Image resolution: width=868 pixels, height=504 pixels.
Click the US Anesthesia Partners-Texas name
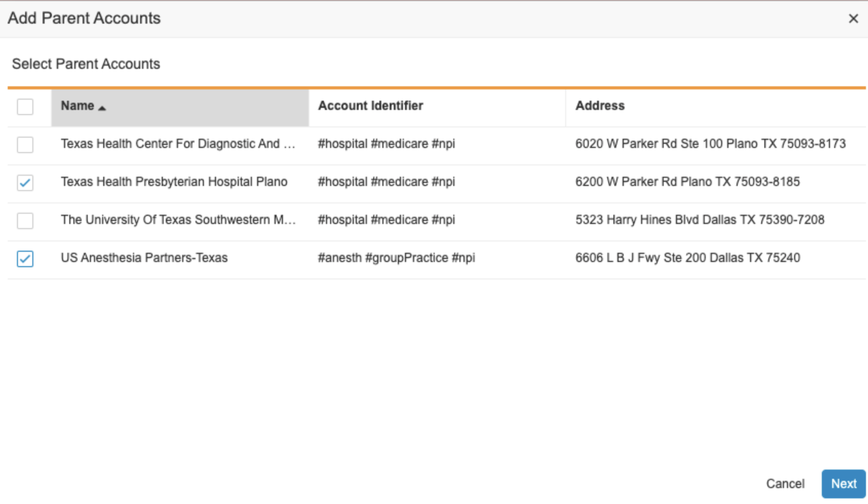144,258
